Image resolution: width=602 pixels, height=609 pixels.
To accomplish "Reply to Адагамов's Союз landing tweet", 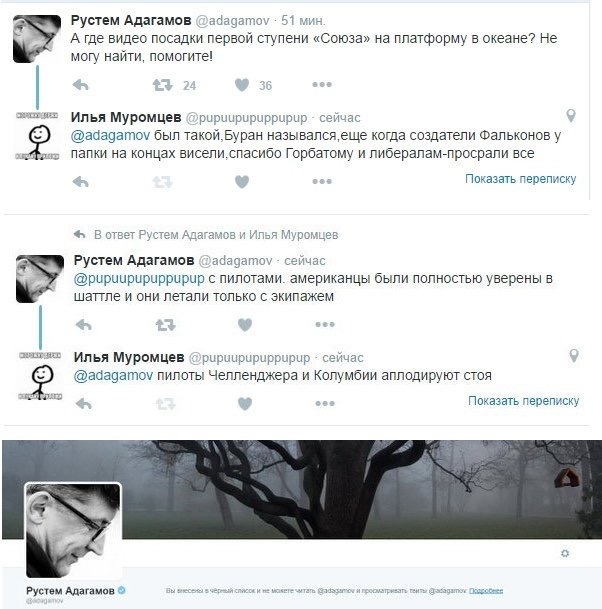I will point(81,85).
